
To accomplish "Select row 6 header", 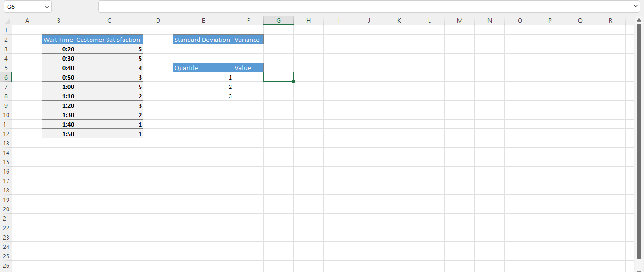I will point(6,77).
